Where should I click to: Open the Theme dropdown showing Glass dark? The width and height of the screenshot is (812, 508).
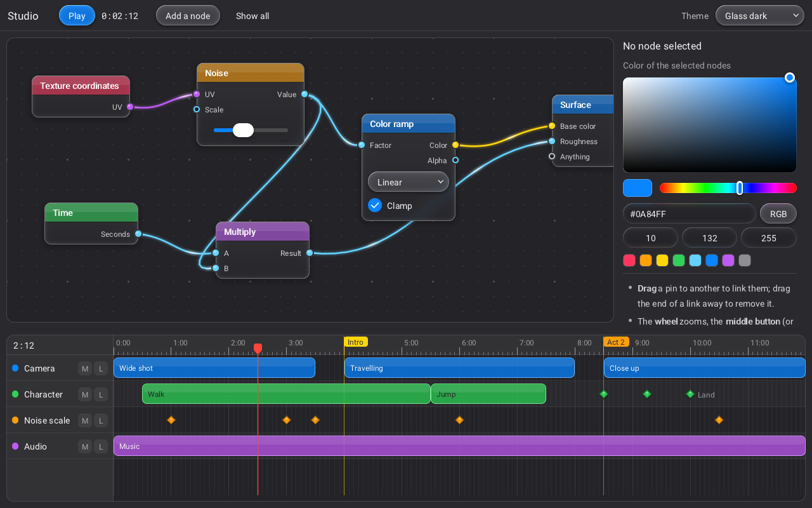tap(760, 16)
